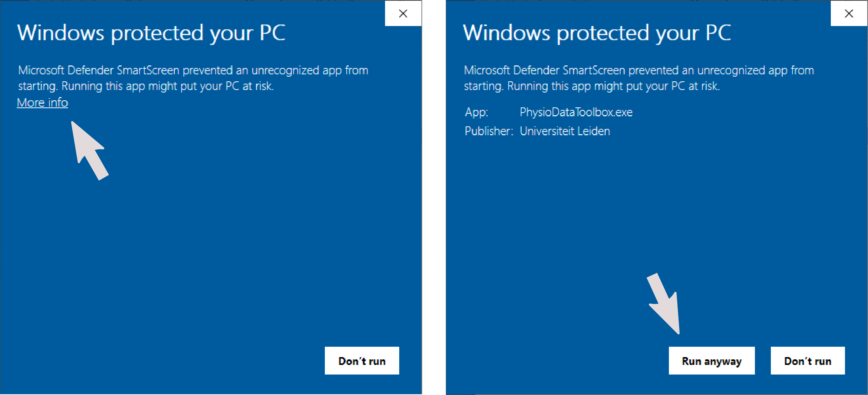
Task: Click SmartScreen warning message in the right dialog
Action: tap(639, 78)
